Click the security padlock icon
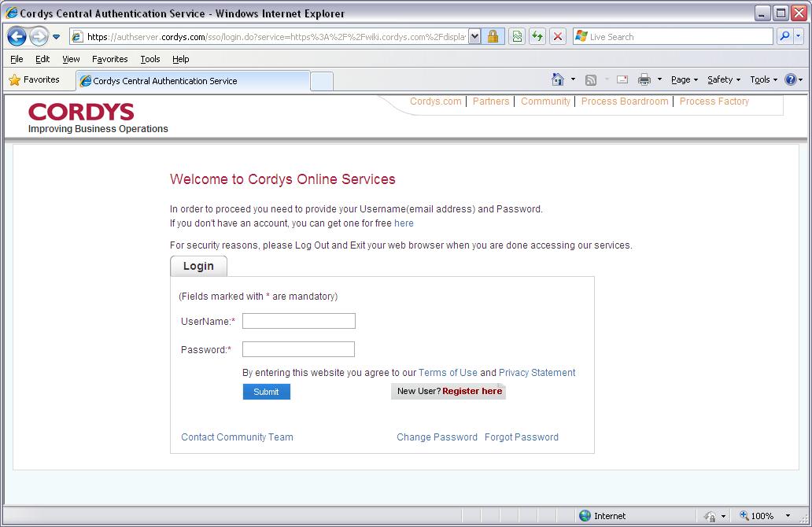The height and width of the screenshot is (527, 812). (493, 37)
